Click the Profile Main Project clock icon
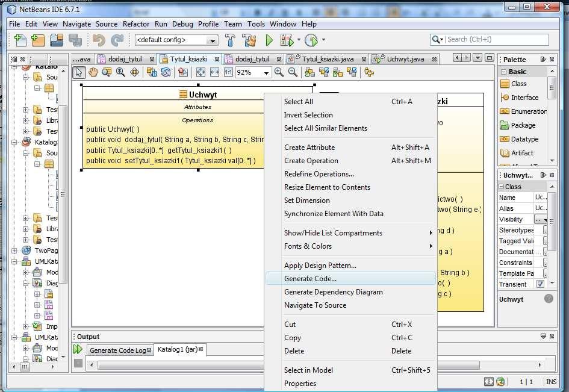 tap(311, 40)
